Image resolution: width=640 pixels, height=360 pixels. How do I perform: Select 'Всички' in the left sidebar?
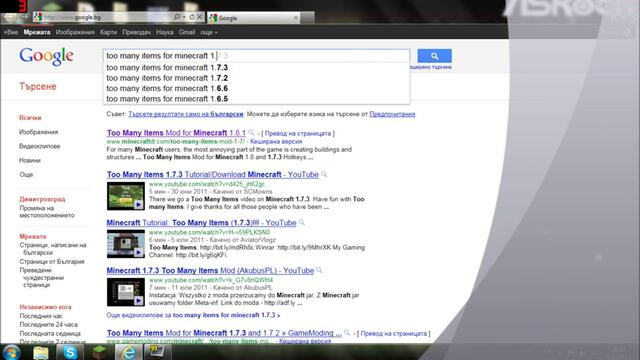point(30,118)
